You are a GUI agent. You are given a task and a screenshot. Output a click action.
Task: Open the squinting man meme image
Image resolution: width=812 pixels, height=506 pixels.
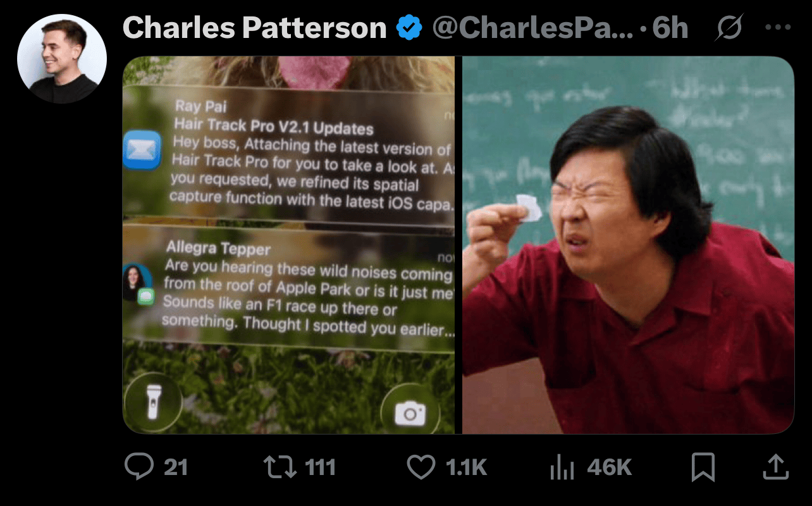point(628,245)
